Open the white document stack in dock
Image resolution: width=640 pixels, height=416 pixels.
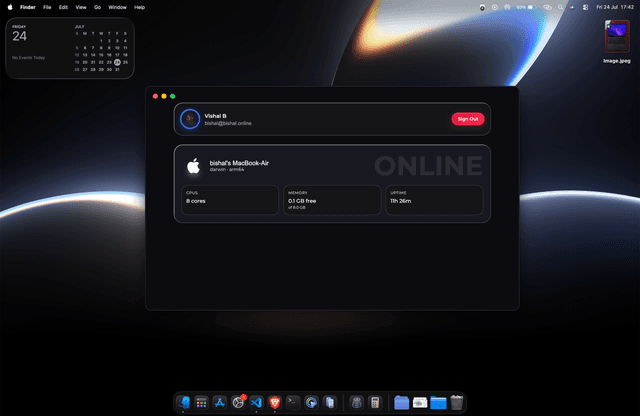[x=420, y=403]
